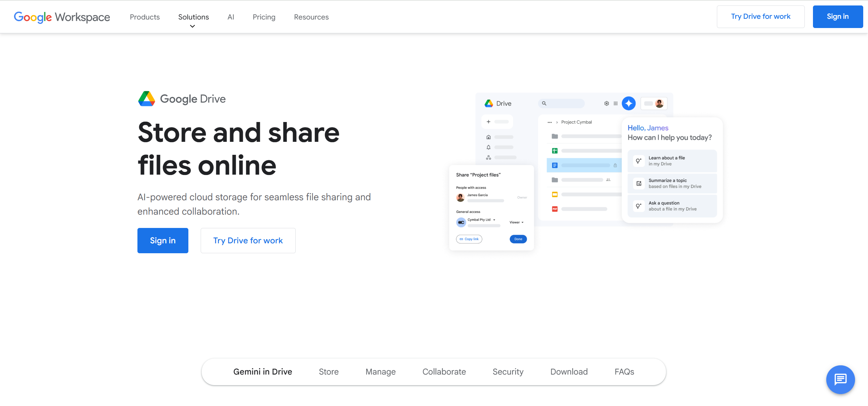
Task: Click the lightbulb icon beside Learn about a file
Action: coord(639,161)
